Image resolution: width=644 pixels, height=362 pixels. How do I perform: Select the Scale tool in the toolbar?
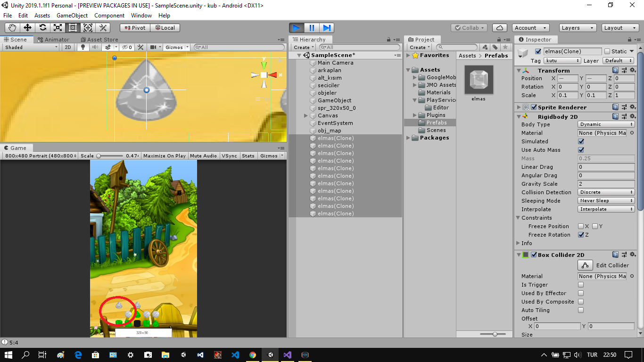[58, 28]
